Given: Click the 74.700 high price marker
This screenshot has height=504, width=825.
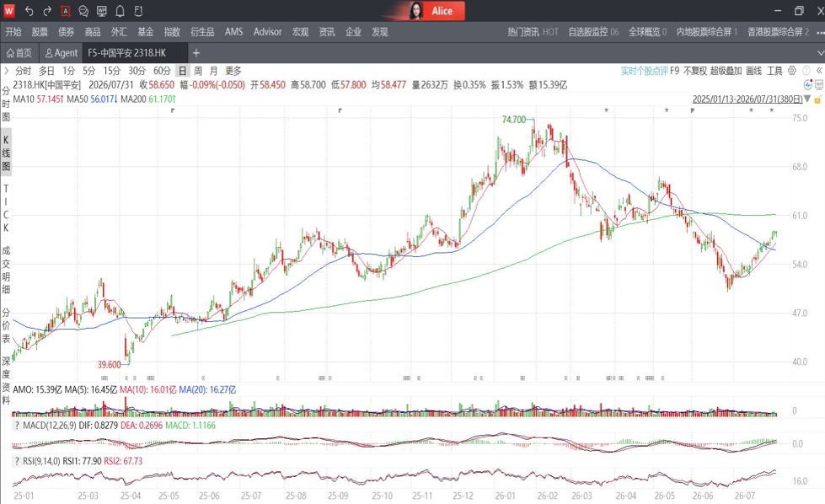Looking at the screenshot, I should click(513, 120).
